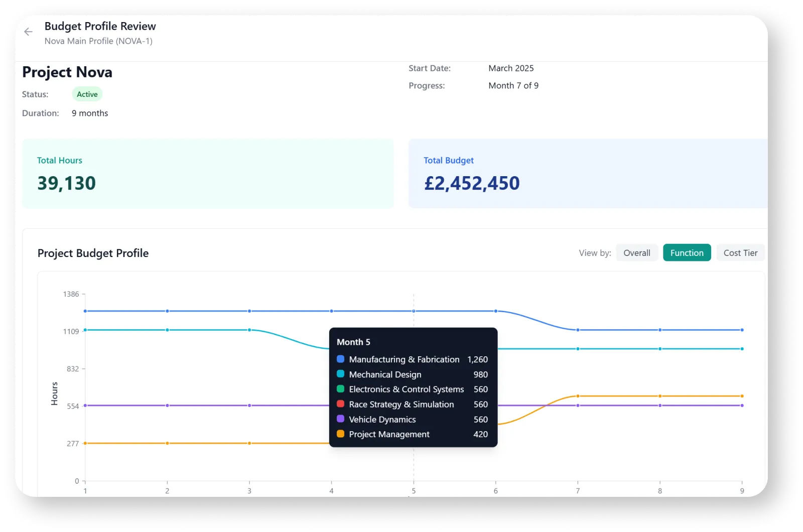
Task: Click the back arrow to exit Budget Profile Review
Action: pyautogui.click(x=28, y=32)
